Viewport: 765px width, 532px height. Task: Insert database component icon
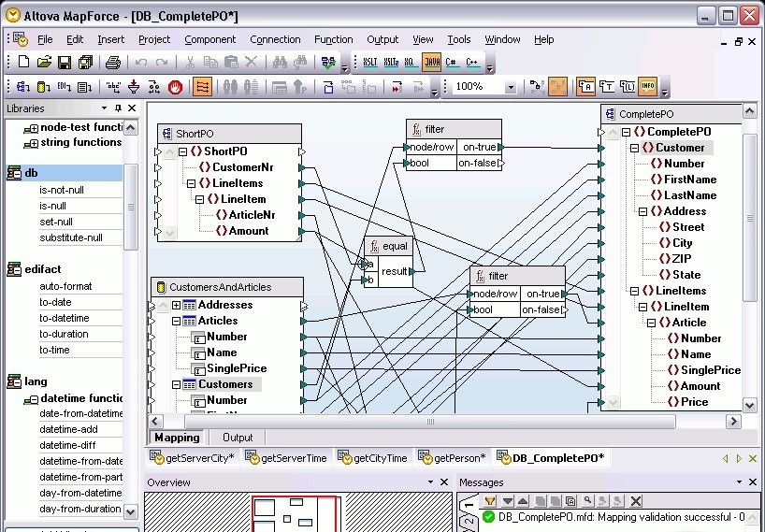44,87
